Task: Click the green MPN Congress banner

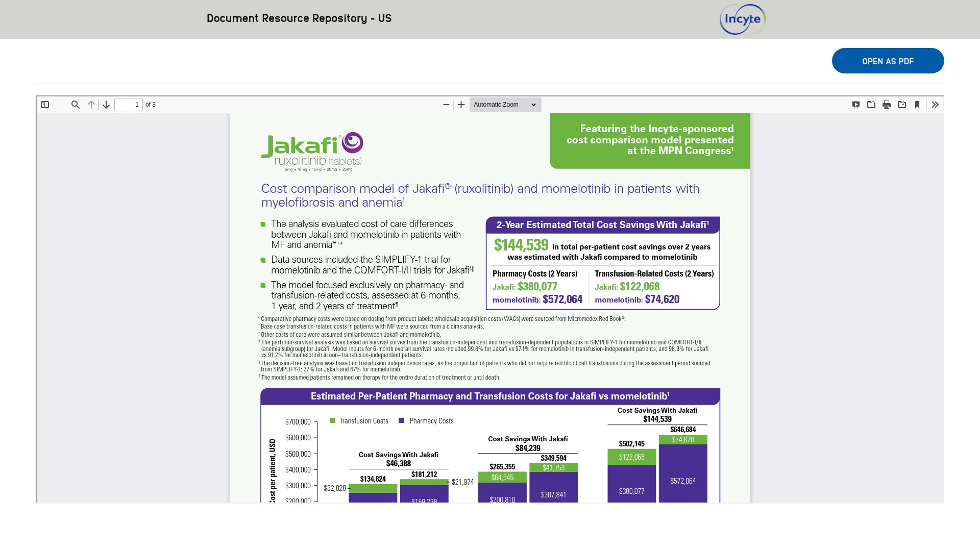Action: [x=650, y=141]
